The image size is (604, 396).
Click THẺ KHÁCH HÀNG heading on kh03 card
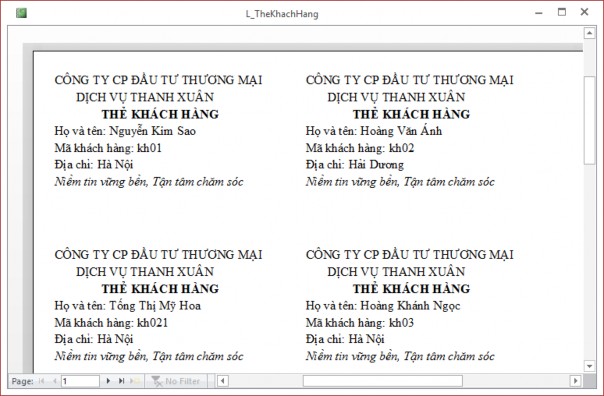coord(411,289)
